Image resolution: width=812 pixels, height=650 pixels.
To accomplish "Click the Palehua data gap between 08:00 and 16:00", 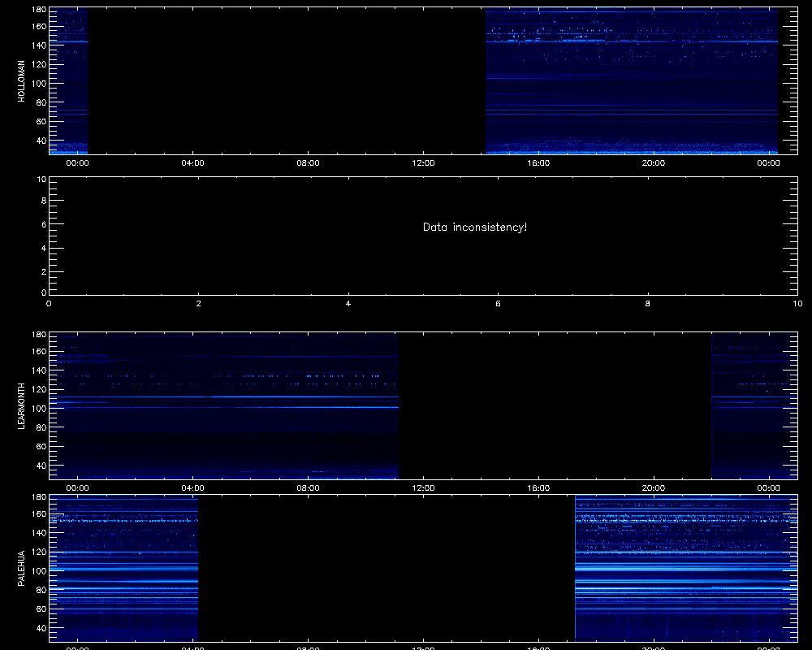I will coord(387,569).
